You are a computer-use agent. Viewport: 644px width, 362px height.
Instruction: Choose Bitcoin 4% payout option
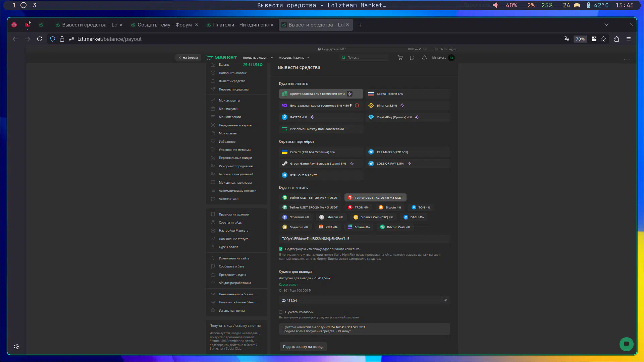coord(389,207)
